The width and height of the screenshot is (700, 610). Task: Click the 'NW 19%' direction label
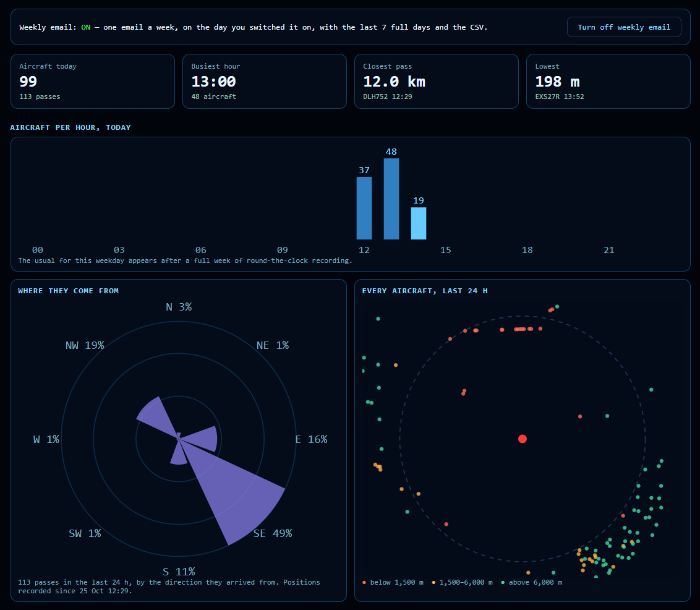[x=85, y=345]
